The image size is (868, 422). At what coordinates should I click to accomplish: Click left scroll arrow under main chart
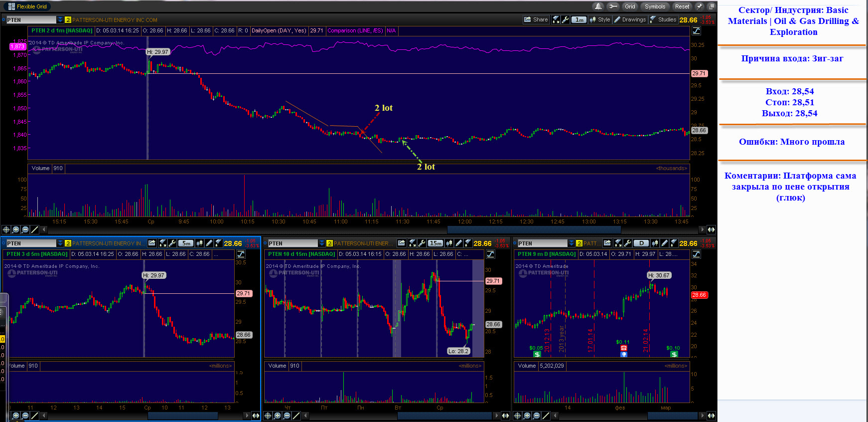44,229
